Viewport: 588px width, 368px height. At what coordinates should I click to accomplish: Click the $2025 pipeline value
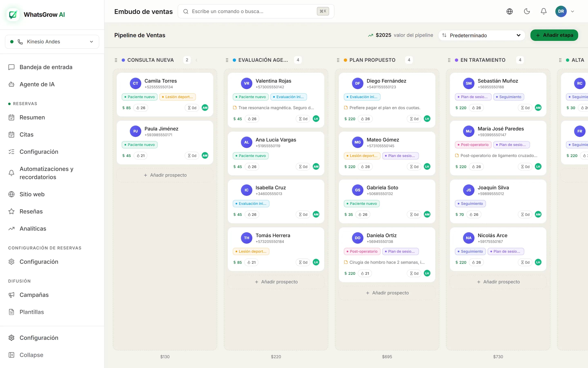point(383,35)
